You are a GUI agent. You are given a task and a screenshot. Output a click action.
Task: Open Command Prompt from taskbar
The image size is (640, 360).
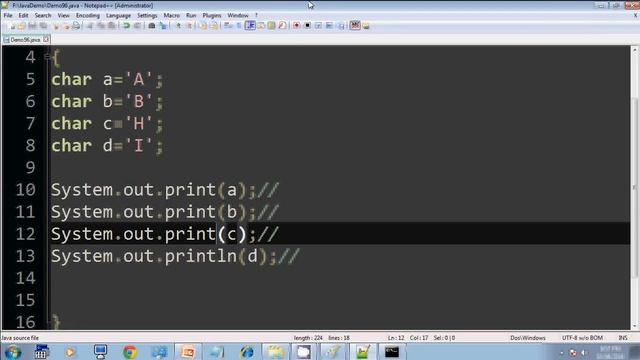tap(391, 352)
